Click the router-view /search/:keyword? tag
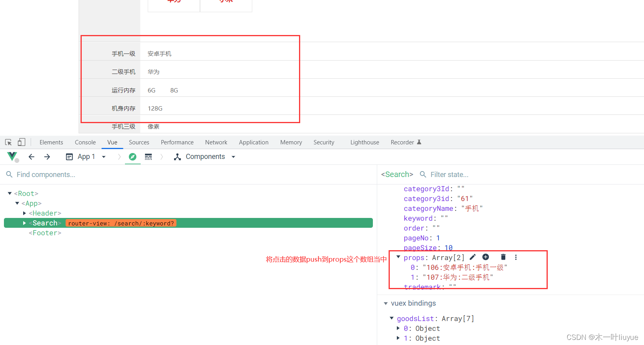 [x=121, y=223]
